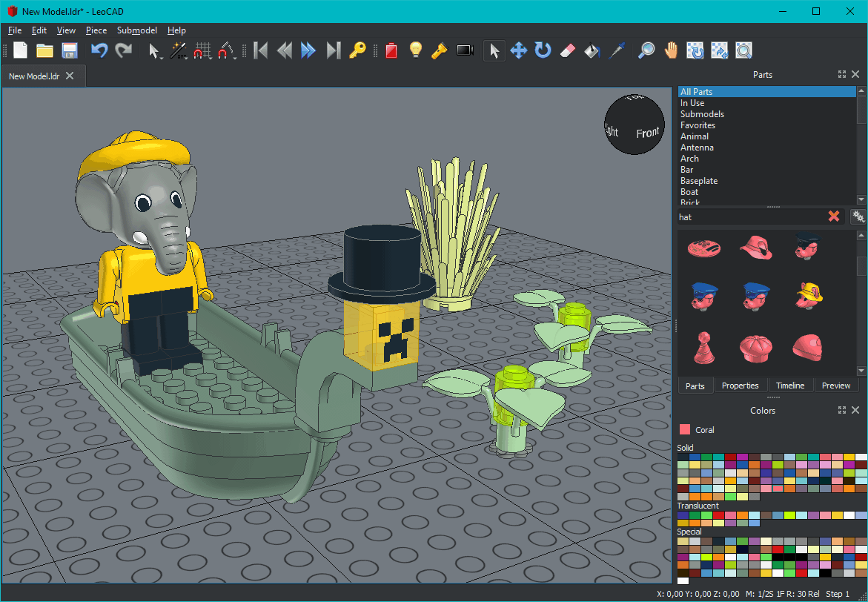Select the Favorites category
This screenshot has height=602, width=868.
(766, 125)
